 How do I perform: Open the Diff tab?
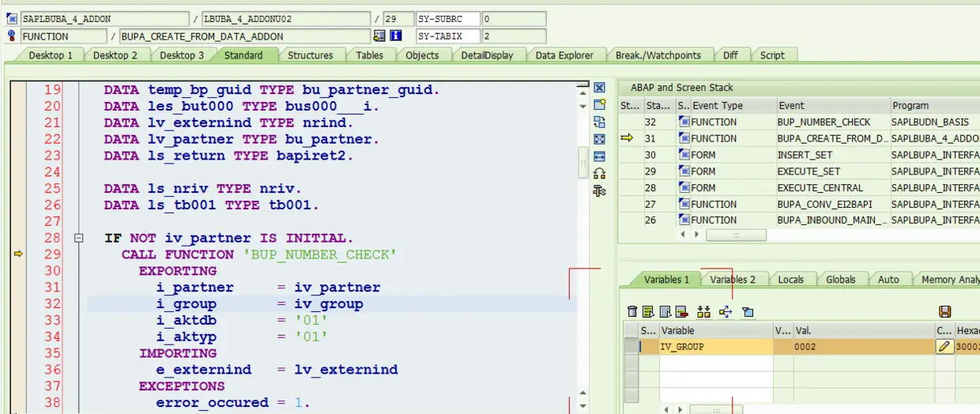730,55
